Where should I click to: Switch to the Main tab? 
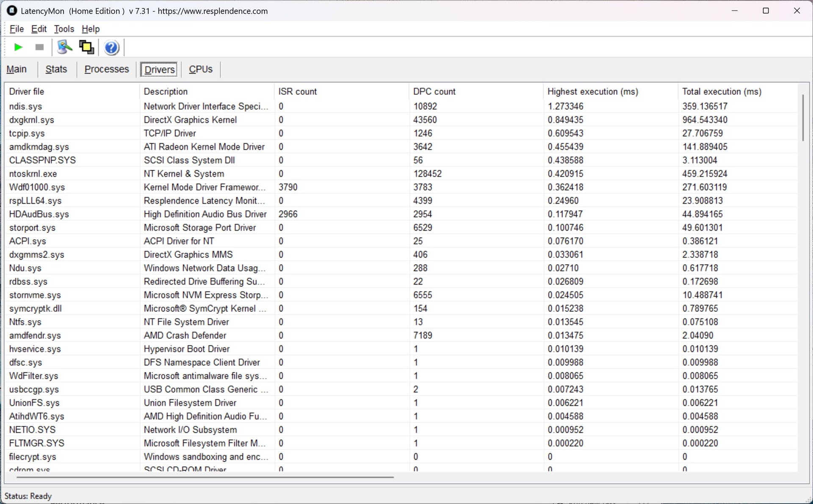pos(17,69)
